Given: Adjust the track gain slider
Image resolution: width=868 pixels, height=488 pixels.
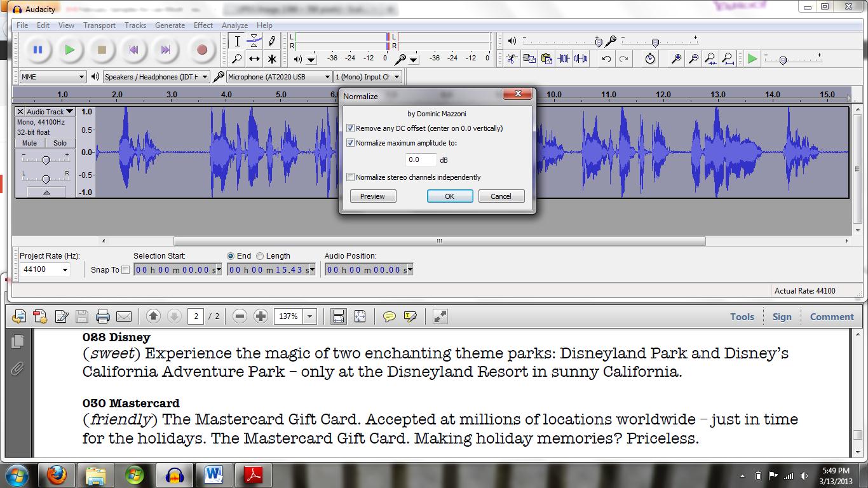Looking at the screenshot, I should (x=46, y=159).
